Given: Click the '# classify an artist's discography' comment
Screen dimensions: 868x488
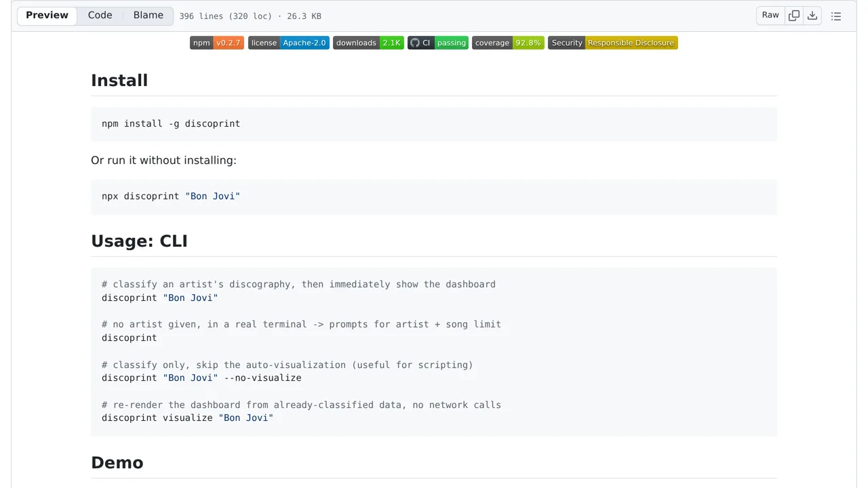Looking at the screenshot, I should 298,285.
